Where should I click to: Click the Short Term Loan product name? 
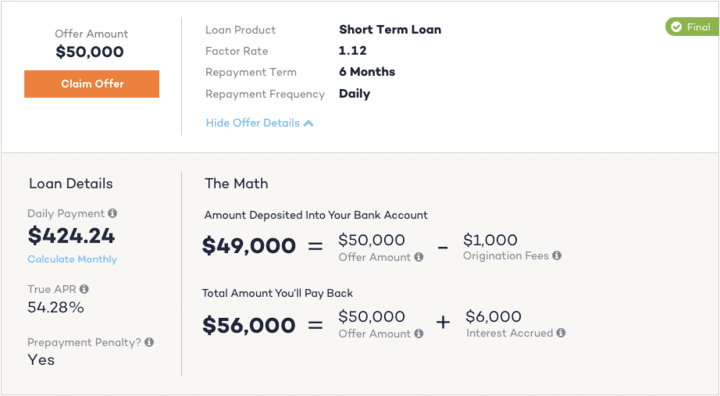[x=390, y=29]
